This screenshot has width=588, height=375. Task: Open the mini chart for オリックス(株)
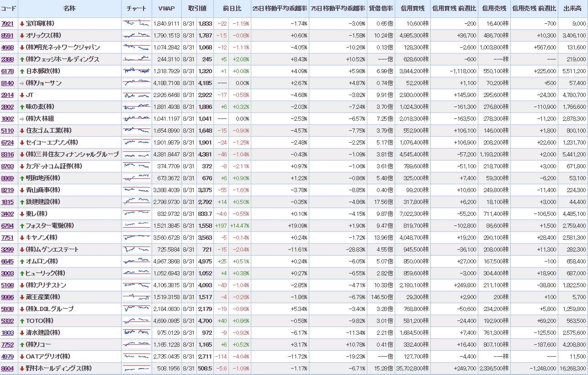pos(136,36)
